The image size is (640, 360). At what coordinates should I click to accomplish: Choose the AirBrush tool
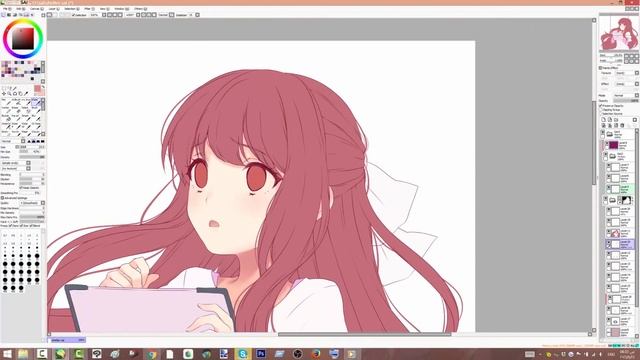pyautogui.click(x=16, y=102)
